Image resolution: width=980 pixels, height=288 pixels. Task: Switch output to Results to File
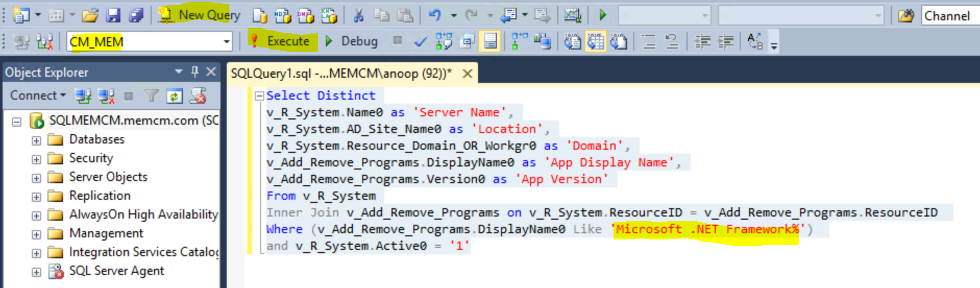point(619,41)
